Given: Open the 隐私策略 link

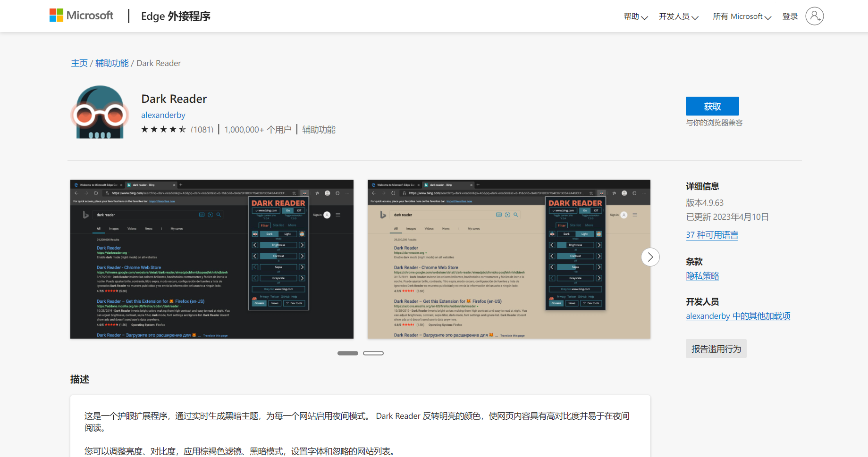Looking at the screenshot, I should pos(702,276).
